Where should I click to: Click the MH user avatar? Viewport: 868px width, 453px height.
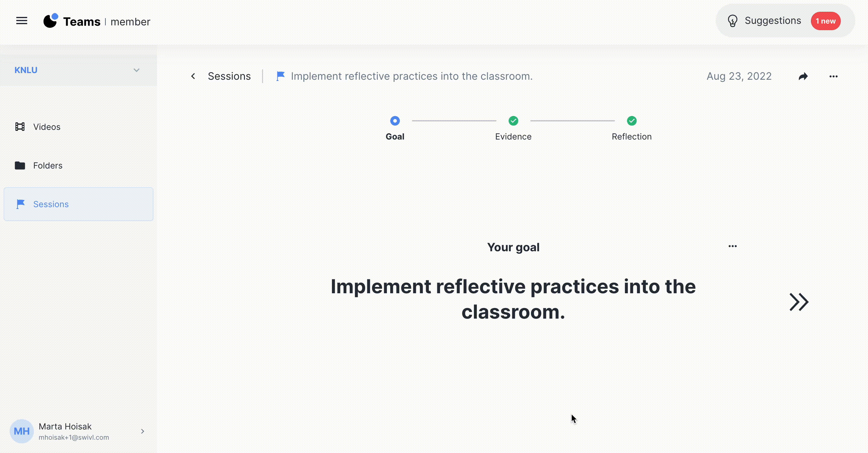click(x=21, y=431)
